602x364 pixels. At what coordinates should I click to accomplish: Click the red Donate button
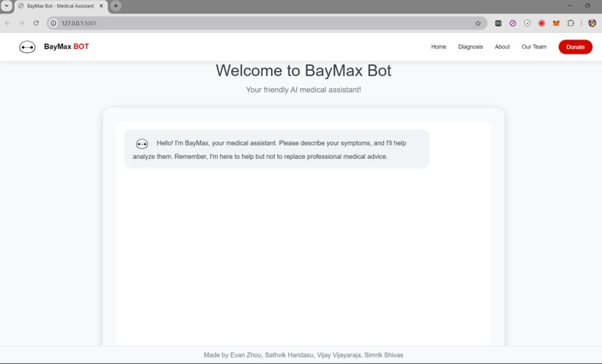(575, 47)
